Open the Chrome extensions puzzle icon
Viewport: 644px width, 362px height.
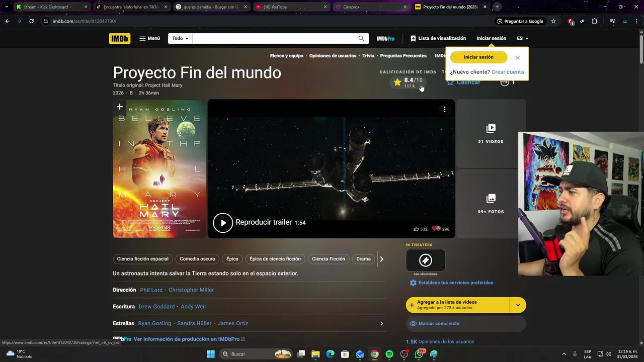coord(595,21)
